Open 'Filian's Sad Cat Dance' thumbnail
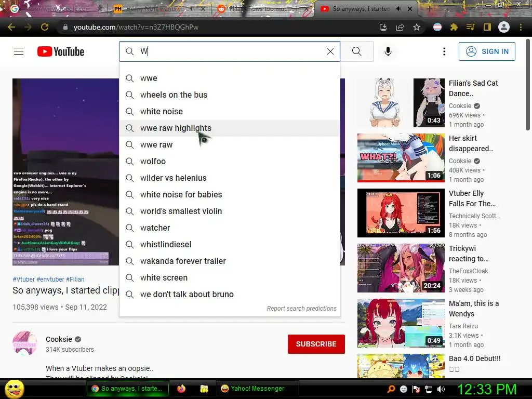532x399 pixels. point(401,103)
